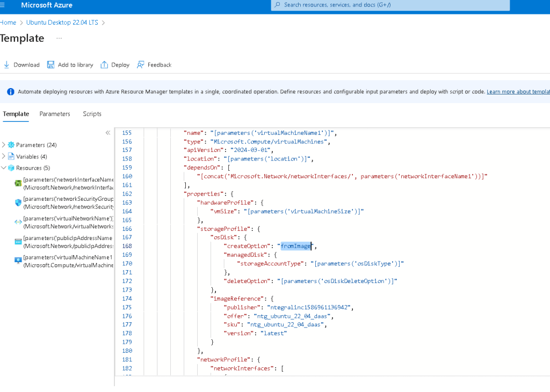Click the Feedback person icon
Viewport: 550px width, 392px height.
[x=140, y=65]
